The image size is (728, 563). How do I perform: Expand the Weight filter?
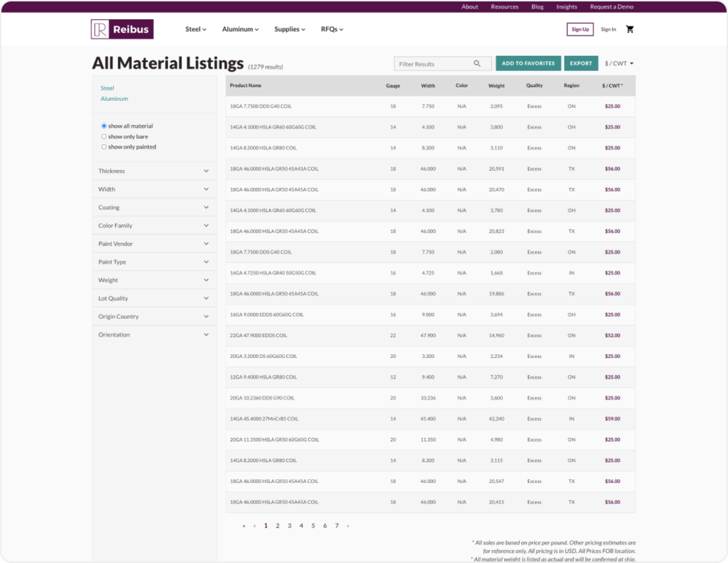(154, 280)
